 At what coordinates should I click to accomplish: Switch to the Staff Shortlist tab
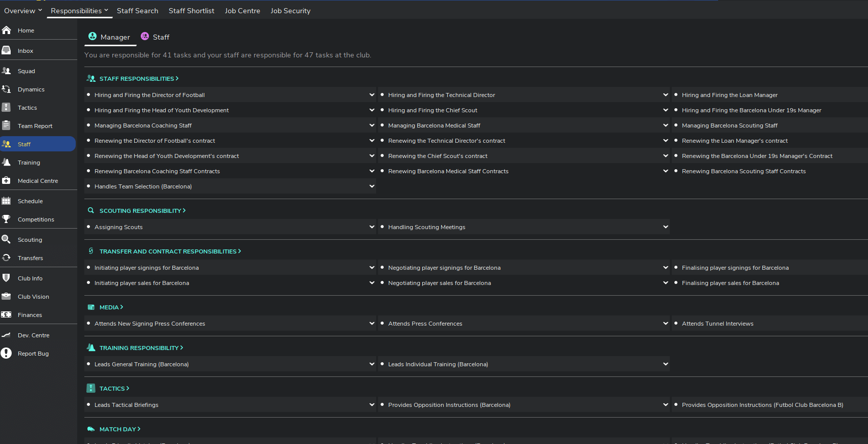tap(191, 11)
